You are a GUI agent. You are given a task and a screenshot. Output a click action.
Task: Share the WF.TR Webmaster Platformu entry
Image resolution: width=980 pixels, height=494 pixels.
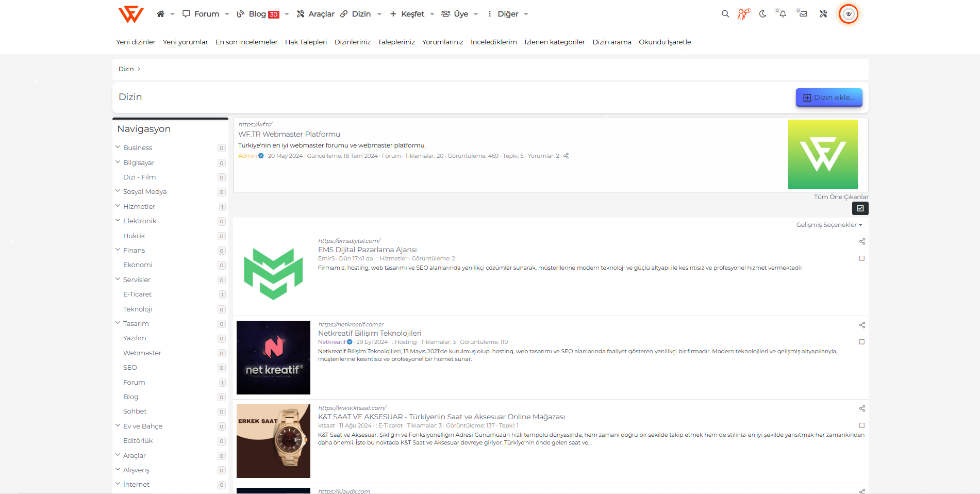point(566,156)
